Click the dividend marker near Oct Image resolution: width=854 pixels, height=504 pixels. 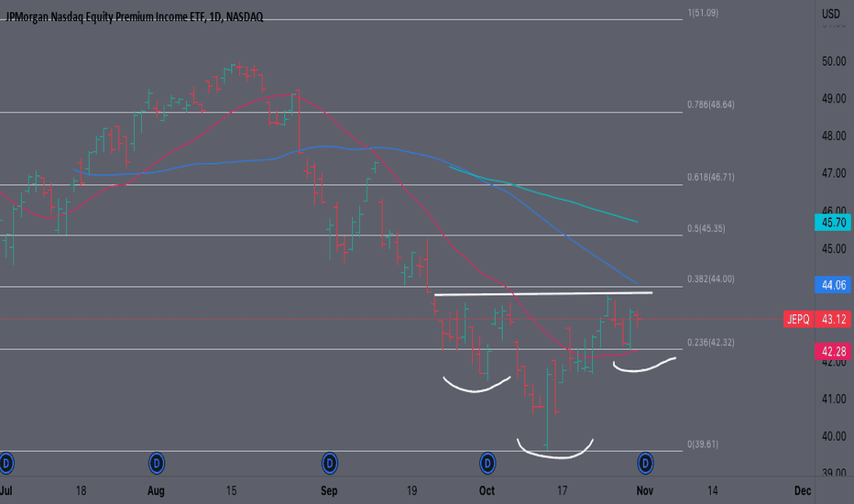[487, 464]
